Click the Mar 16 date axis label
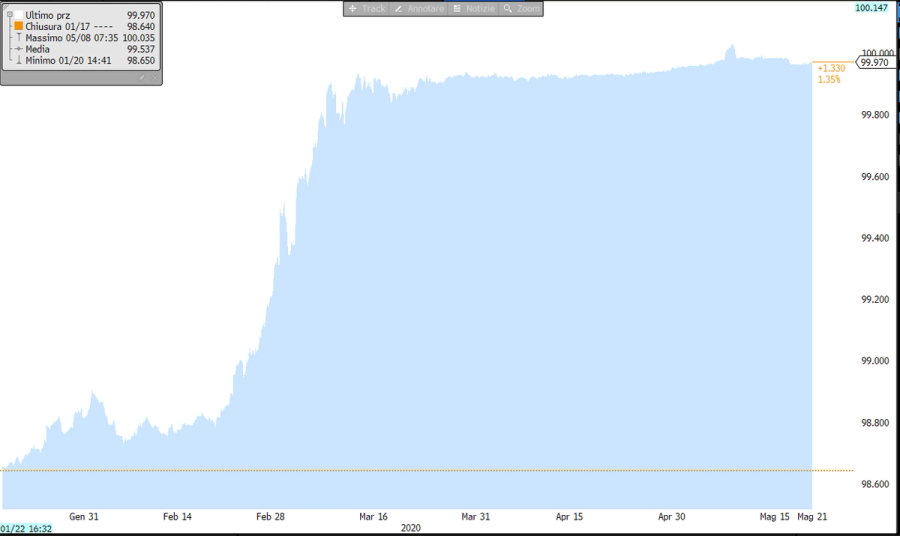The image size is (900, 536). pos(374,516)
